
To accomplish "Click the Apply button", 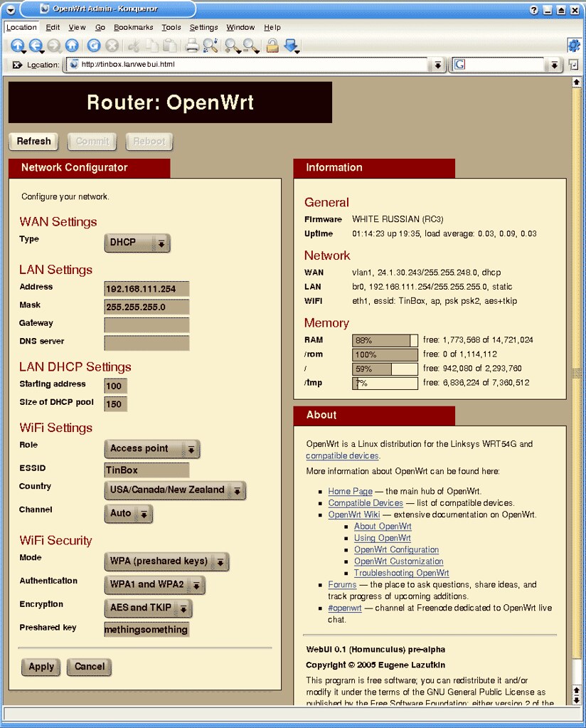I will click(41, 667).
